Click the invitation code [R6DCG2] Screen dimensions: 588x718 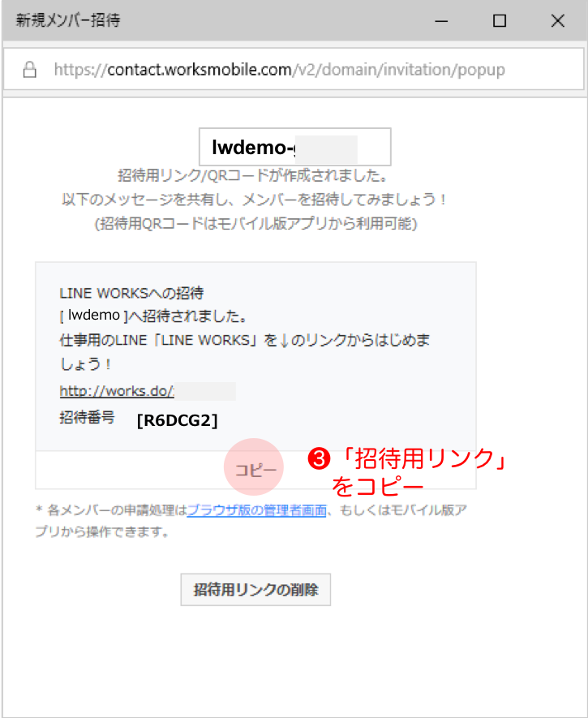(x=177, y=419)
